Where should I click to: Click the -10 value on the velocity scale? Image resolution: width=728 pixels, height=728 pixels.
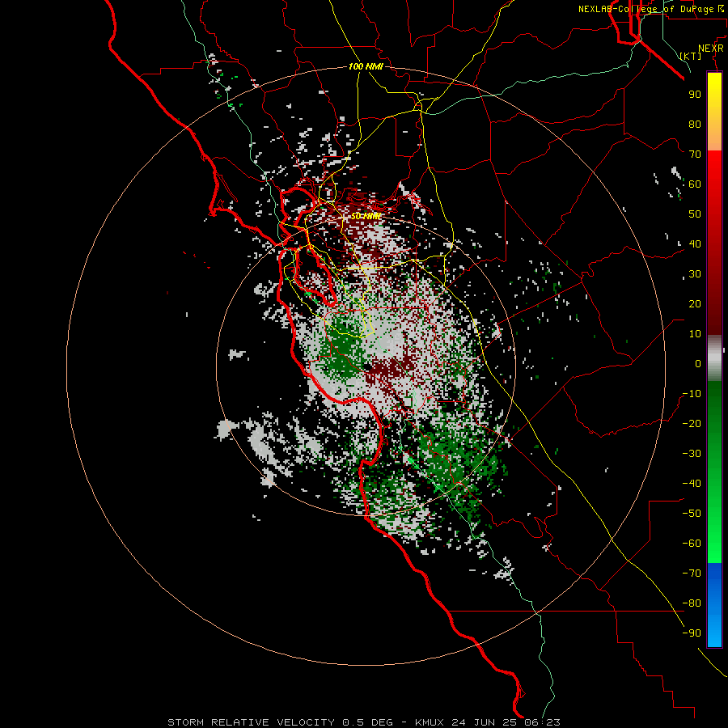(x=692, y=394)
